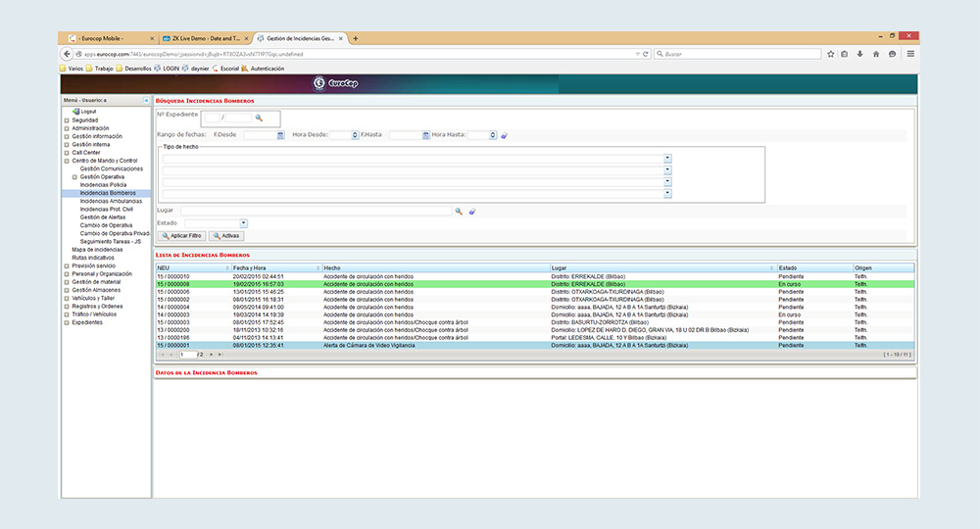Expand the Vehículos y Taller tree node
This screenshot has width=980, height=529.
(x=67, y=298)
